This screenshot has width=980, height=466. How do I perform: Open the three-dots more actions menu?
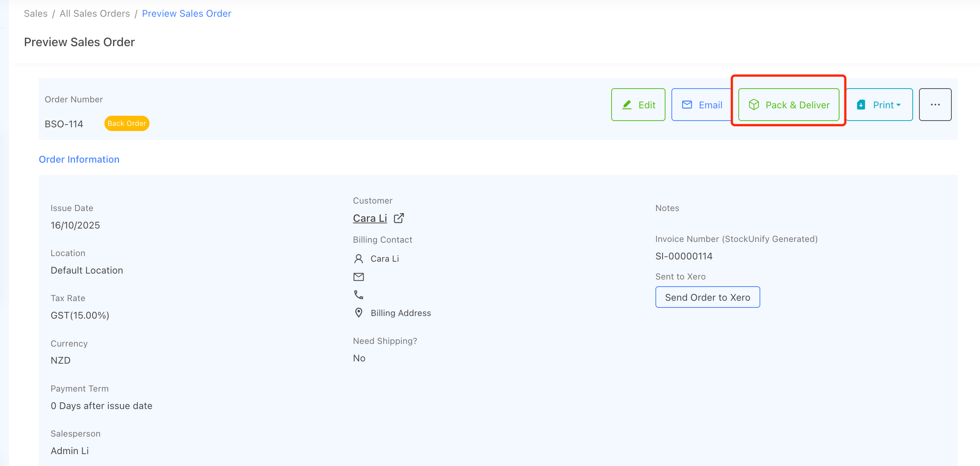click(x=935, y=105)
